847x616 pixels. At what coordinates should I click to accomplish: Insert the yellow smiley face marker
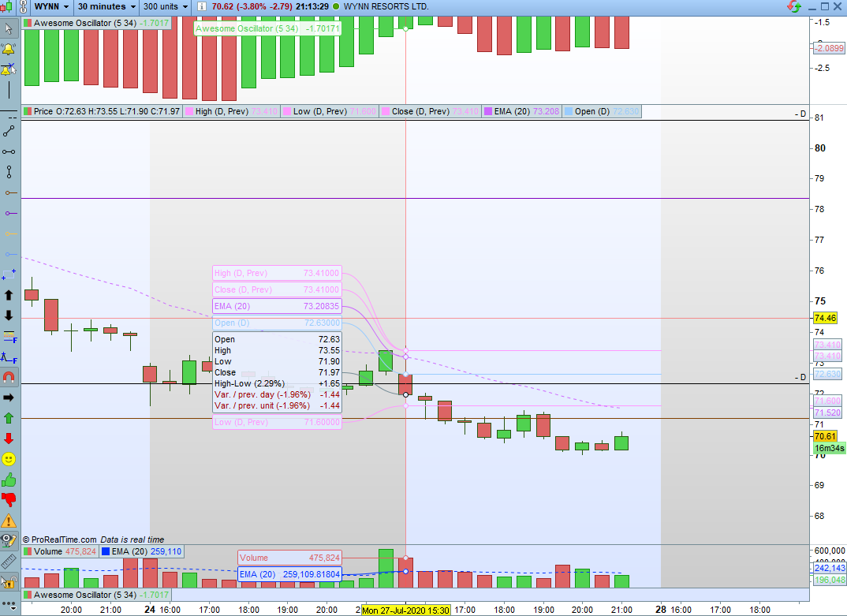click(9, 459)
